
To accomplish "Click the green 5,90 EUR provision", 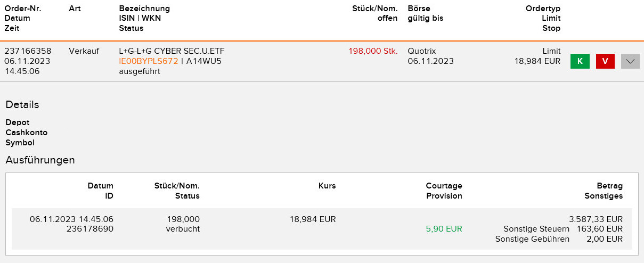I will pyautogui.click(x=444, y=229).
